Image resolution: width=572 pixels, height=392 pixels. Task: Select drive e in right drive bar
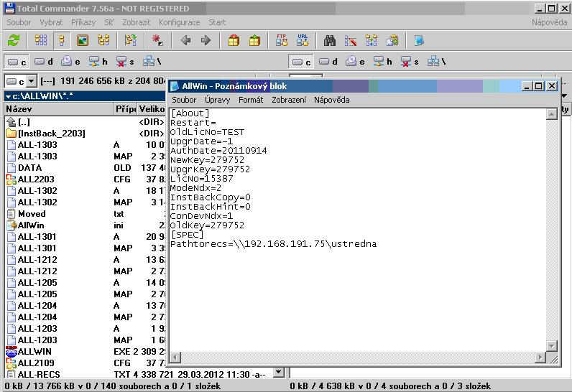click(x=355, y=62)
